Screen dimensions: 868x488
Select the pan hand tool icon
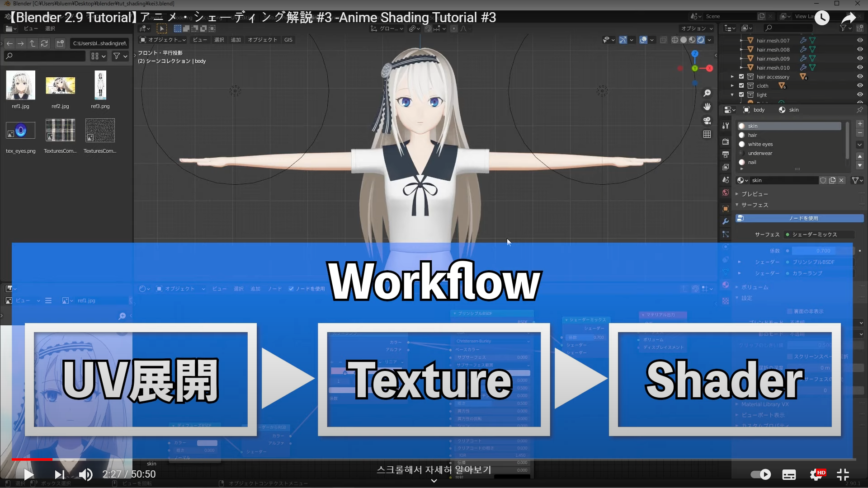(707, 107)
